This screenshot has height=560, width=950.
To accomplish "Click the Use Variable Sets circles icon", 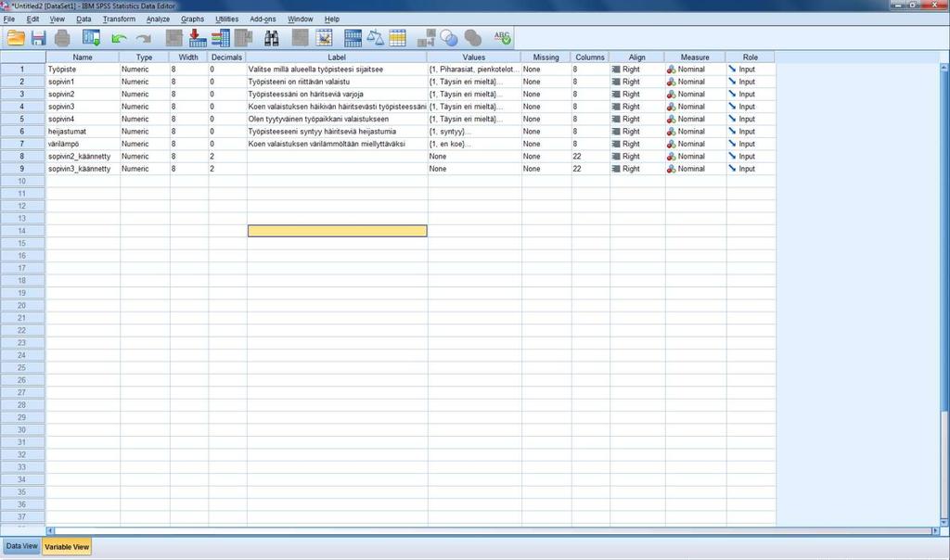I will coord(449,38).
